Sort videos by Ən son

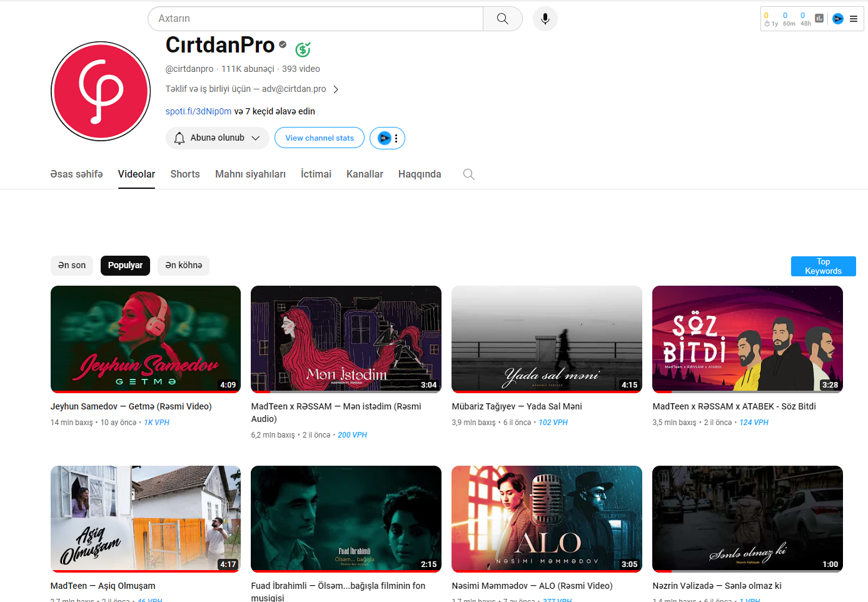pyautogui.click(x=72, y=266)
